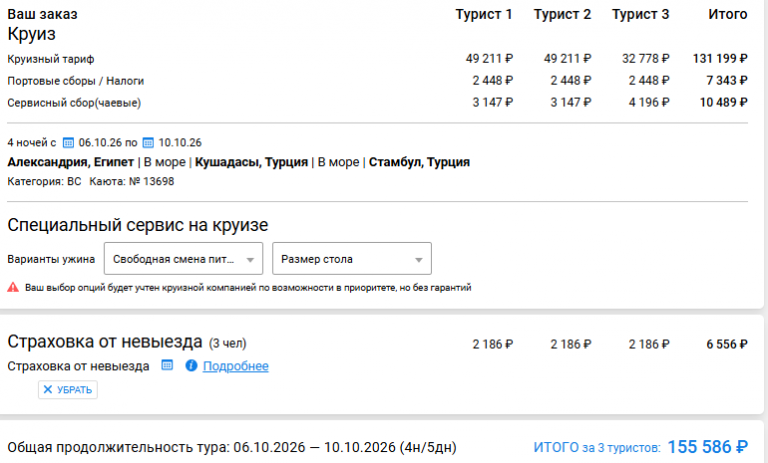Open the Размер стола dropdown
Viewport: 768px width, 463px height.
[x=352, y=259]
